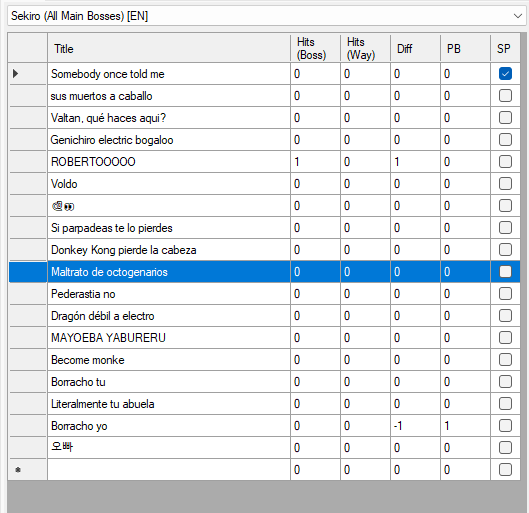
Task: Check SP in the emoji-titled row
Action: pos(505,205)
